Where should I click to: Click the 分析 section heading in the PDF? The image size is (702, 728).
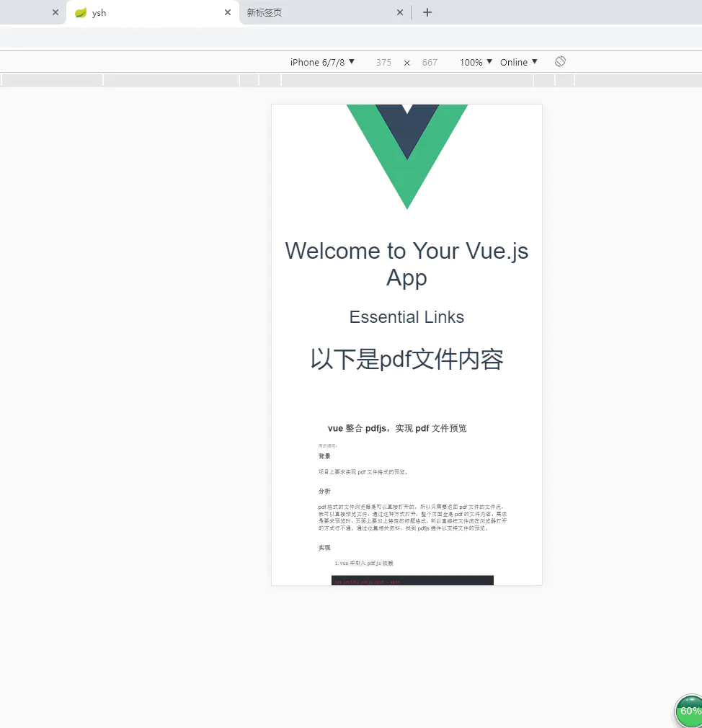pyautogui.click(x=324, y=491)
